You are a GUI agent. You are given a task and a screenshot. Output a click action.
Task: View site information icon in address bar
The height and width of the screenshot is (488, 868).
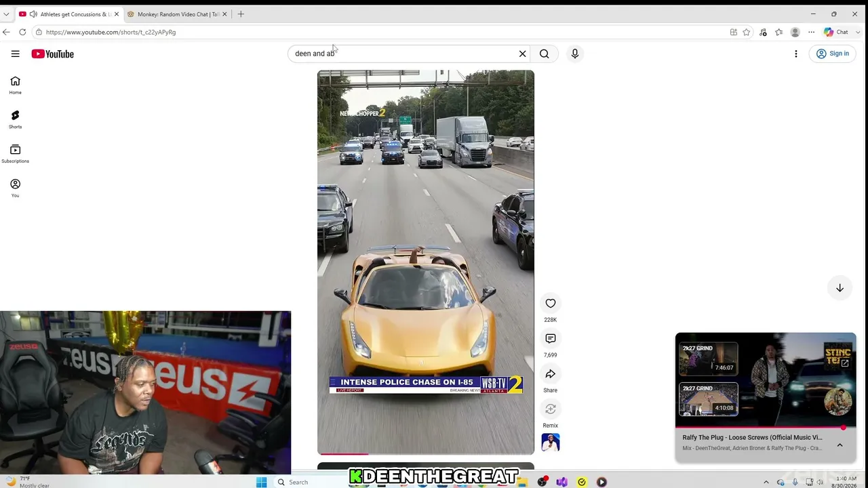click(x=39, y=32)
